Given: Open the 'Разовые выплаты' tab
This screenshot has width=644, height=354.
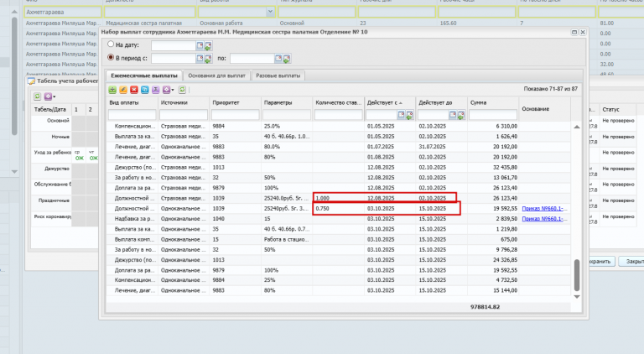Looking at the screenshot, I should click(x=278, y=75).
